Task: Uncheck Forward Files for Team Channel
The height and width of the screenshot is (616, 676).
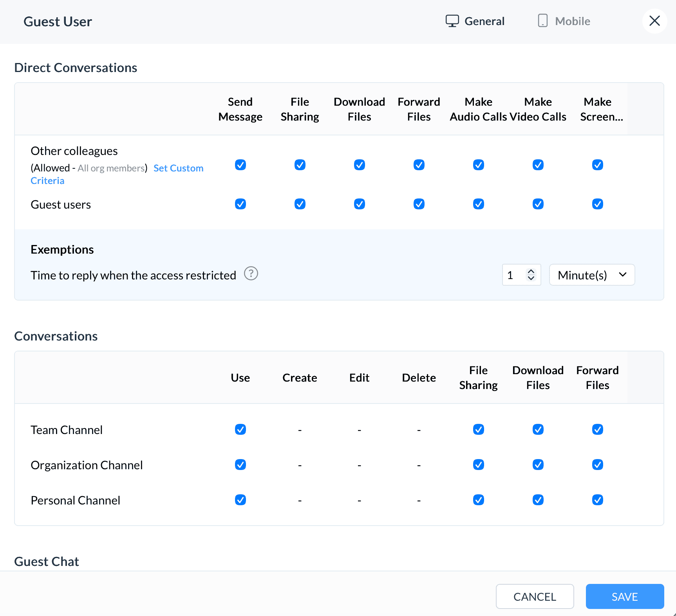Action: (x=598, y=429)
